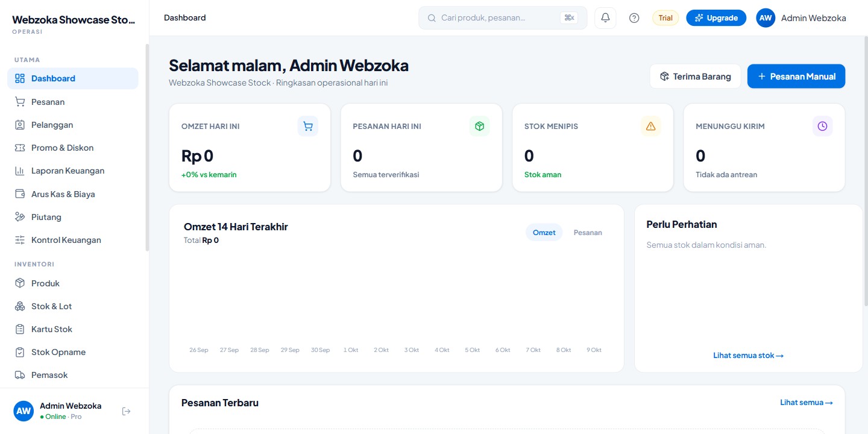This screenshot has width=868, height=434.
Task: Open the notifications bell
Action: pos(605,18)
